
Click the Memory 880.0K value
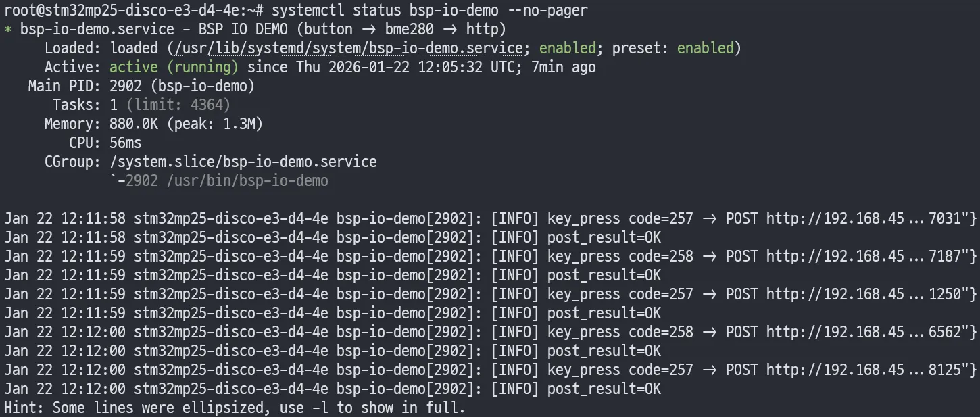pyautogui.click(x=134, y=124)
